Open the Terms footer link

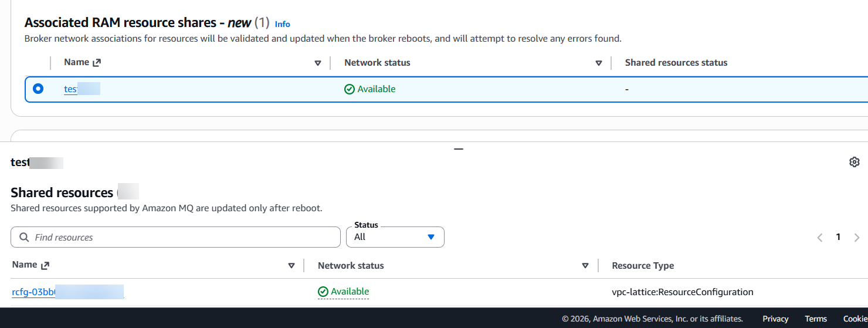tap(816, 319)
